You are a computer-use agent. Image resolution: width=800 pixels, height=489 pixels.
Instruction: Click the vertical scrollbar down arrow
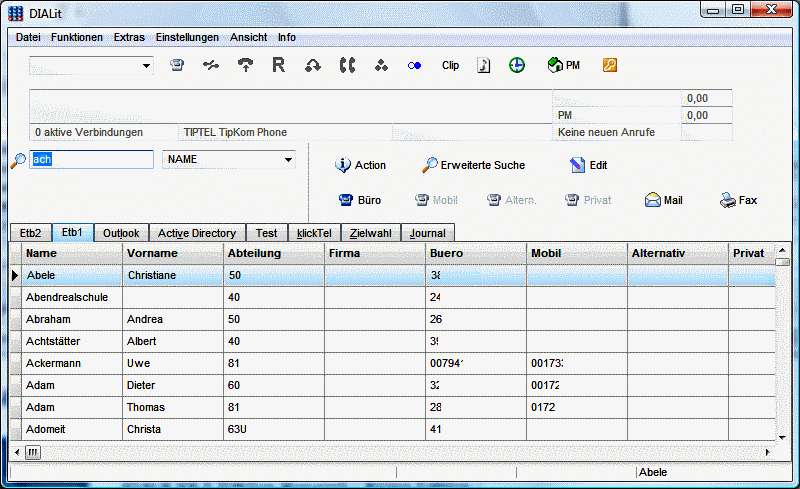[x=782, y=437]
